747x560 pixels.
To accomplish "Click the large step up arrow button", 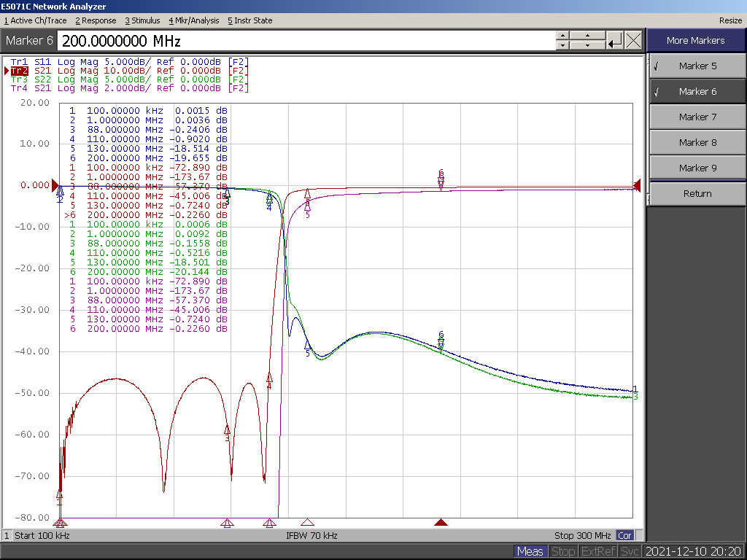I will click(x=587, y=36).
